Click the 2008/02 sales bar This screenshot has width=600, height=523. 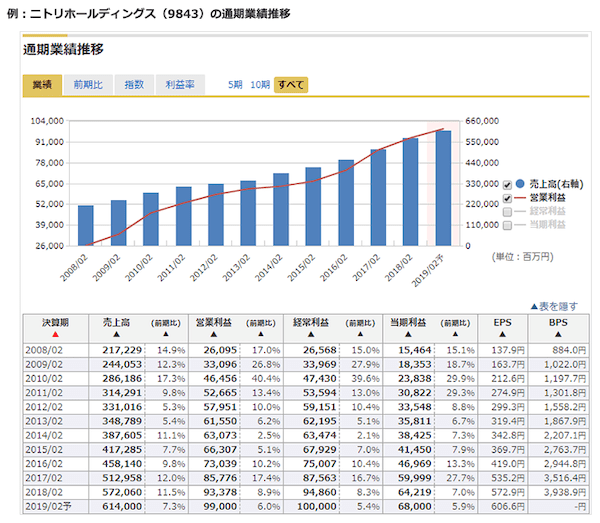(86, 226)
